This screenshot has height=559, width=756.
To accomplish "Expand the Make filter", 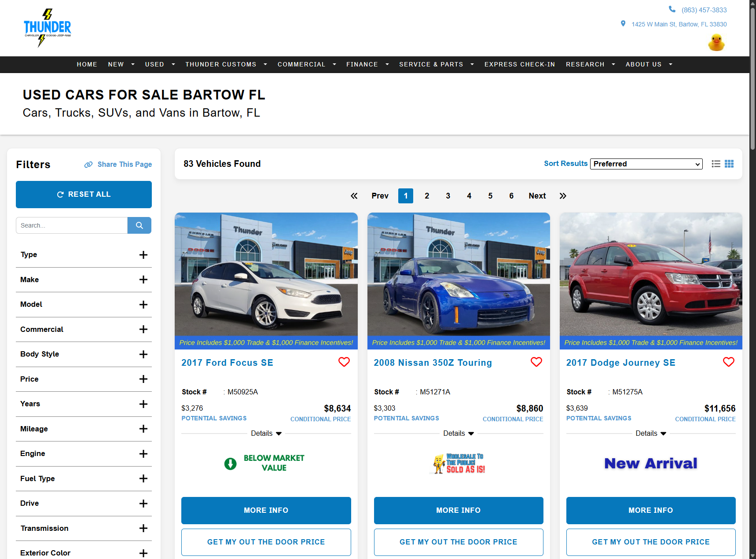I will coord(84,279).
